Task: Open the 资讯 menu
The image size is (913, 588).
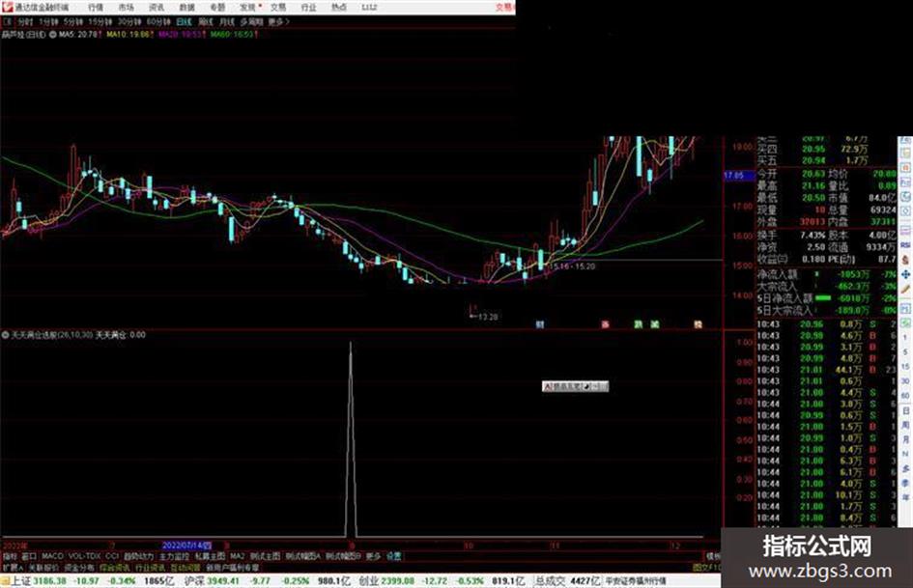Action: point(157,7)
